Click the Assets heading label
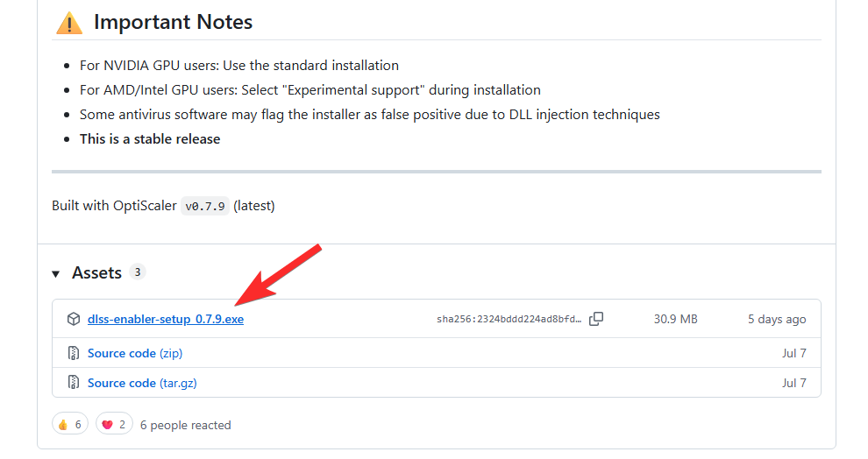 point(96,273)
